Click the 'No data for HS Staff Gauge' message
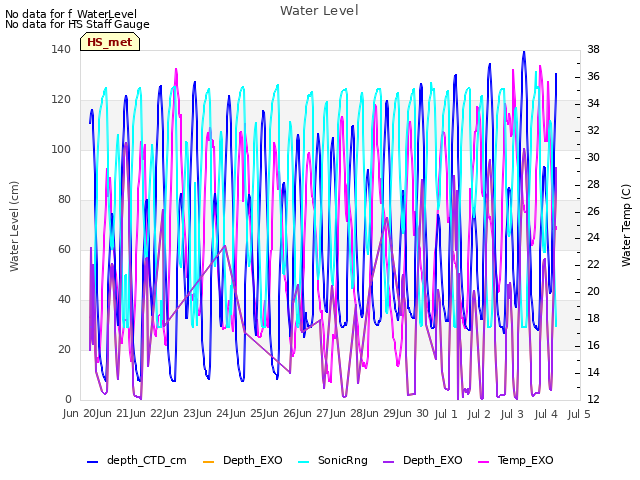This screenshot has width=640, height=480. point(77,24)
